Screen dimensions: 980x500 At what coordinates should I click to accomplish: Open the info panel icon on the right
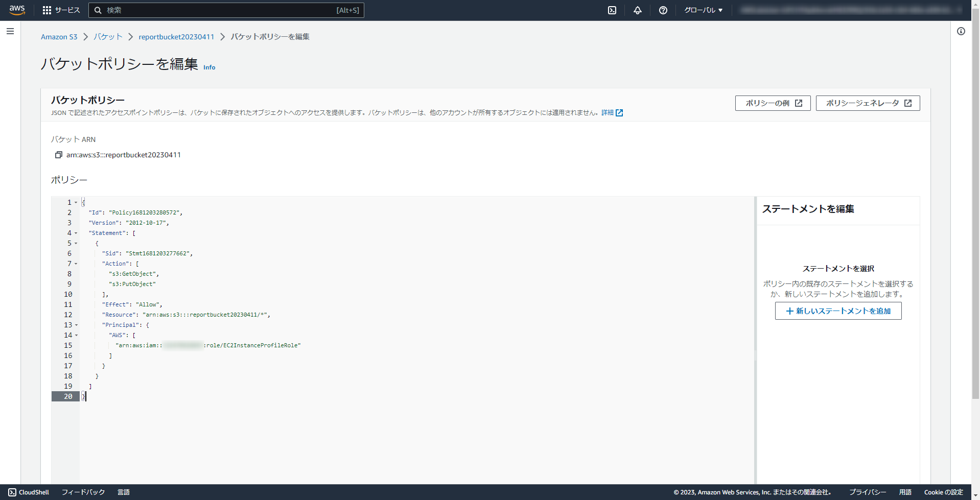(961, 31)
